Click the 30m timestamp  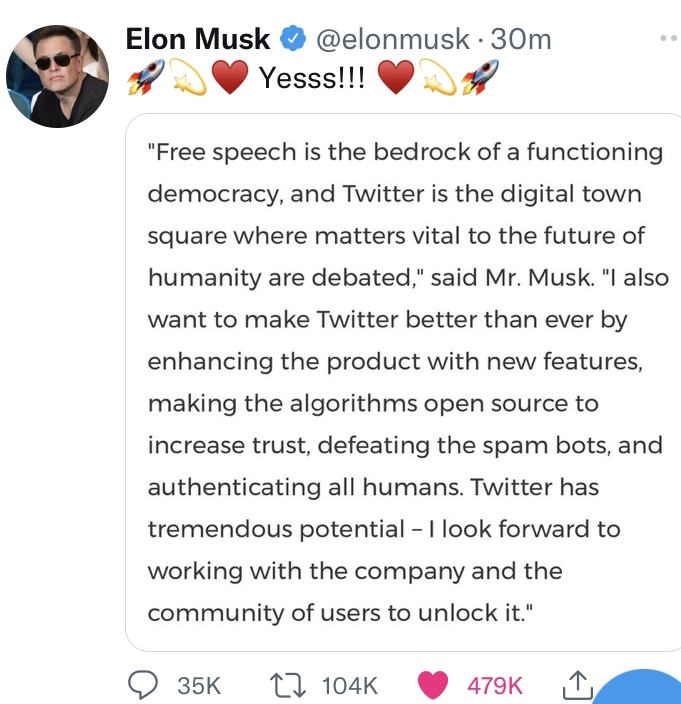click(522, 39)
